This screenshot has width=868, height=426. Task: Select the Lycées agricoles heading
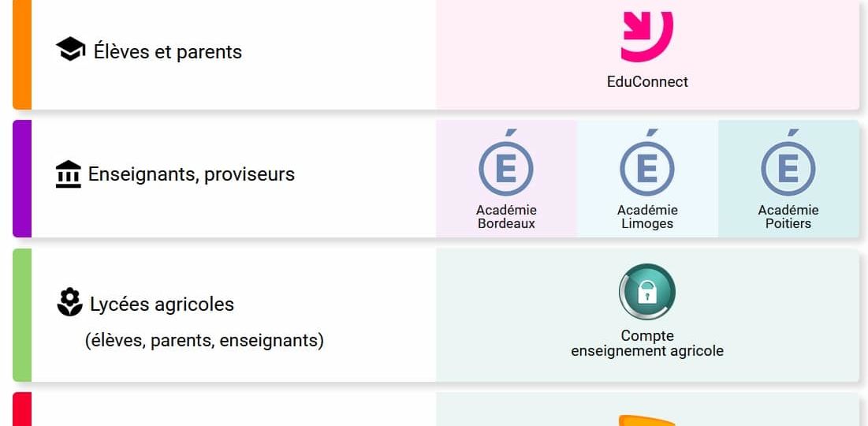pos(162,305)
